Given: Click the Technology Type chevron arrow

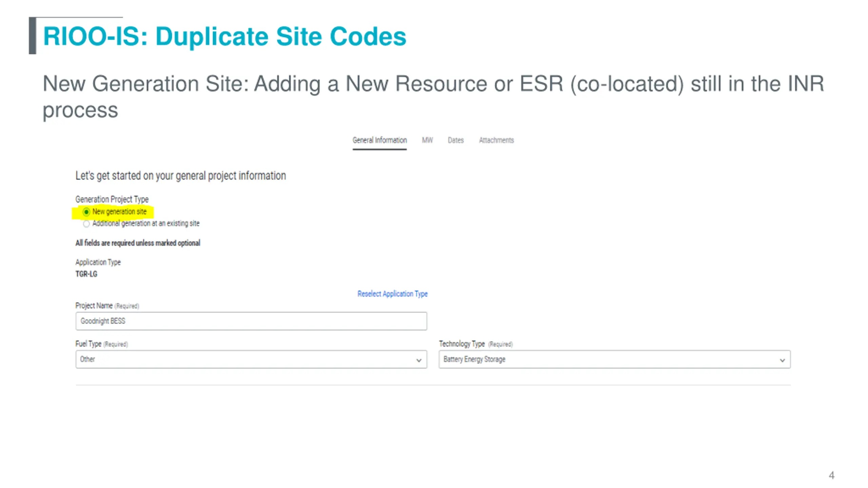Looking at the screenshot, I should tap(782, 360).
